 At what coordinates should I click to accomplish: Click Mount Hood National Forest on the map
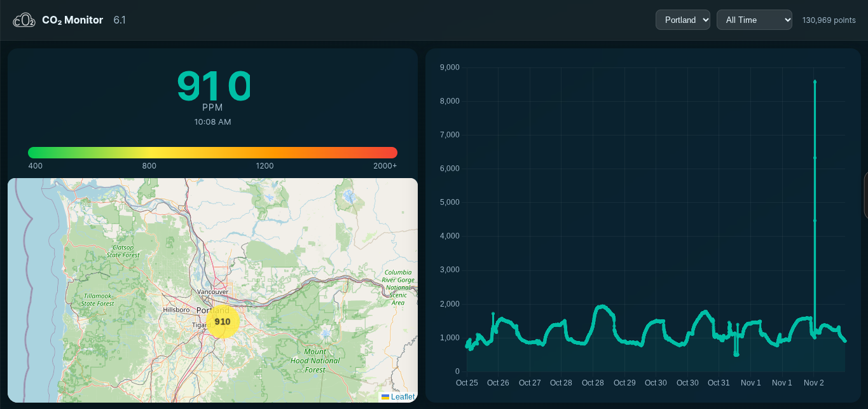[x=315, y=361]
